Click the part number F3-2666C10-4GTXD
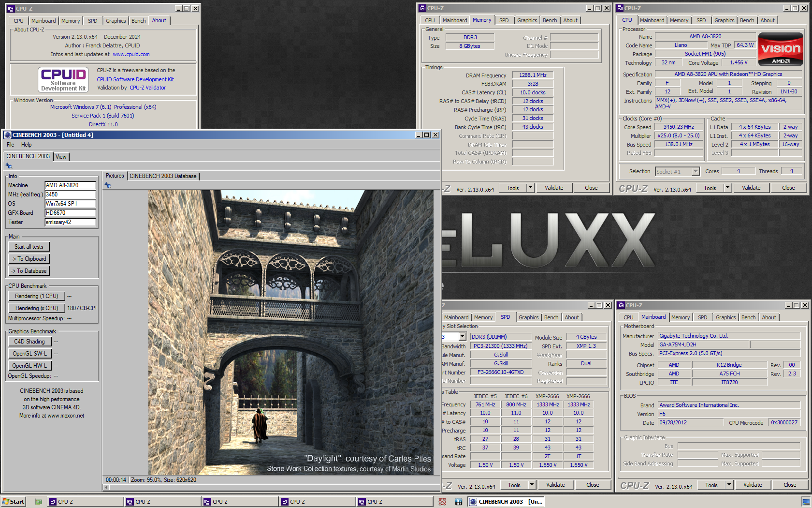The height and width of the screenshot is (508, 812). click(501, 372)
